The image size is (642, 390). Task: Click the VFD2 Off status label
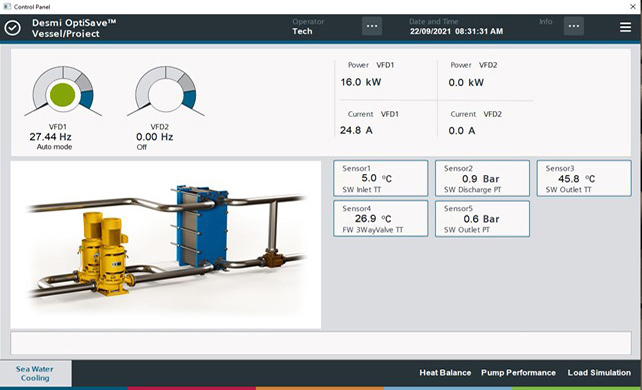point(142,147)
